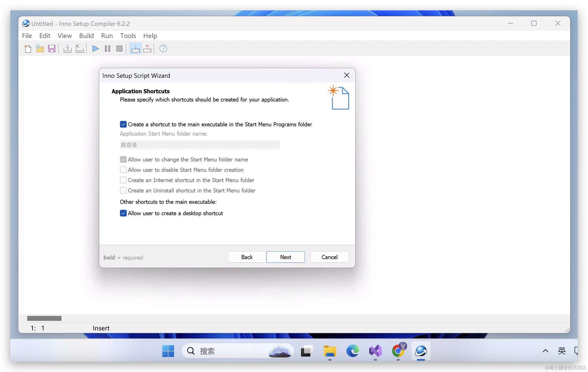This screenshot has width=588, height=372.
Task: Click the 1: 1 cursor position indicator
Action: click(37, 328)
